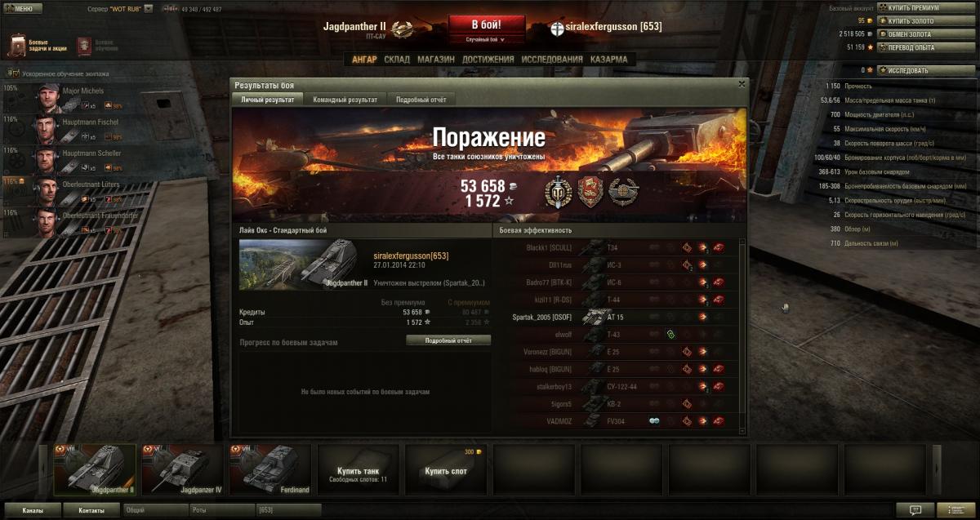This screenshot has width=980, height=520.
Task: Click Подробный отчёт button under credits
Action: [x=448, y=340]
